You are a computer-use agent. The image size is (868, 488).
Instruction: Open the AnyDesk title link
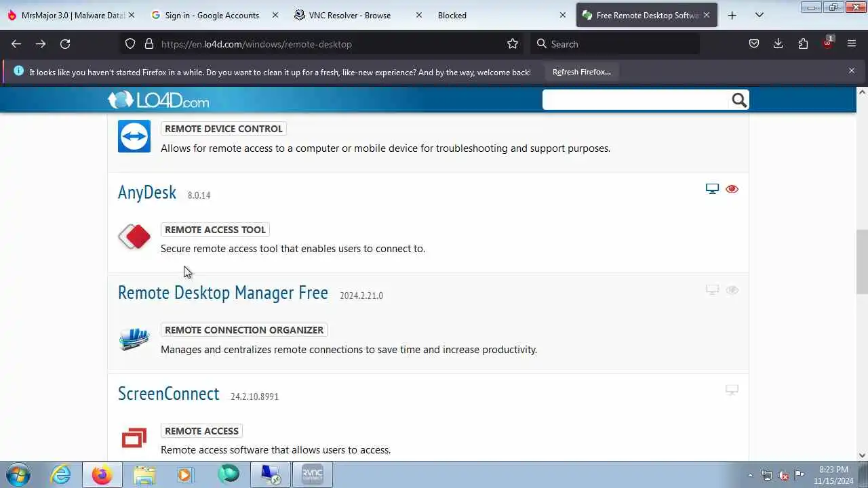147,192
